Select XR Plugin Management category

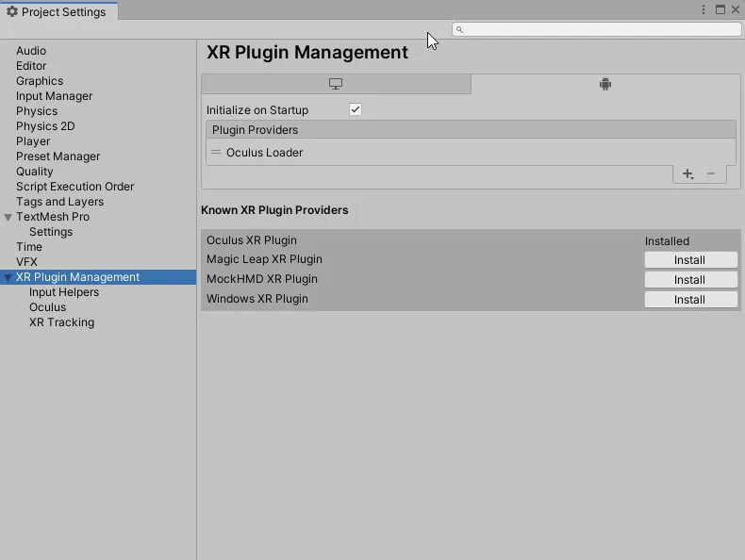[x=98, y=277]
